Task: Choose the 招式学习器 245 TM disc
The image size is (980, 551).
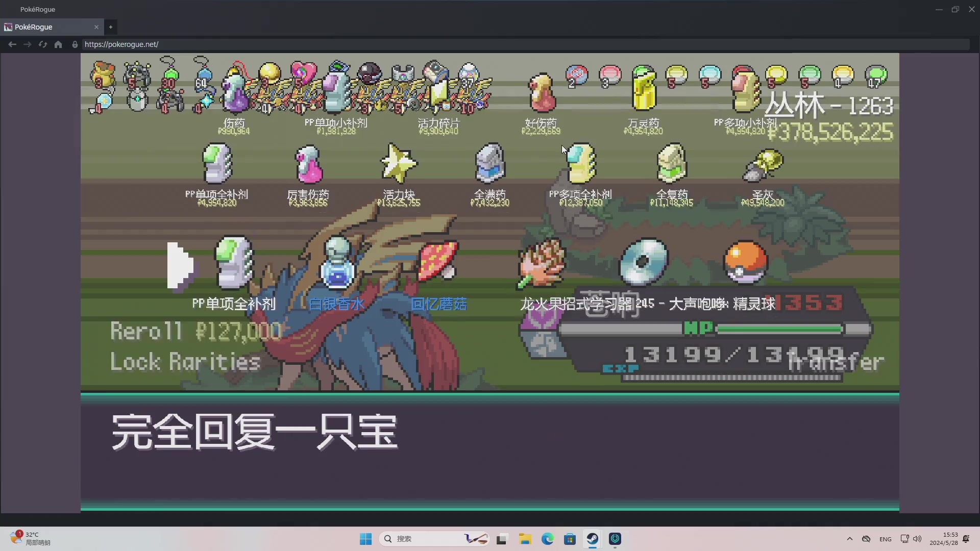Action: pos(643,262)
